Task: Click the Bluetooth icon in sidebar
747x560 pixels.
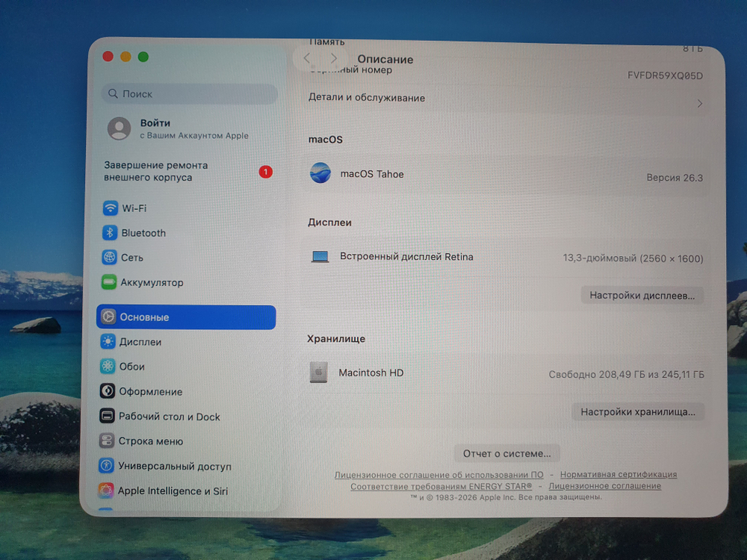Action: (110, 233)
